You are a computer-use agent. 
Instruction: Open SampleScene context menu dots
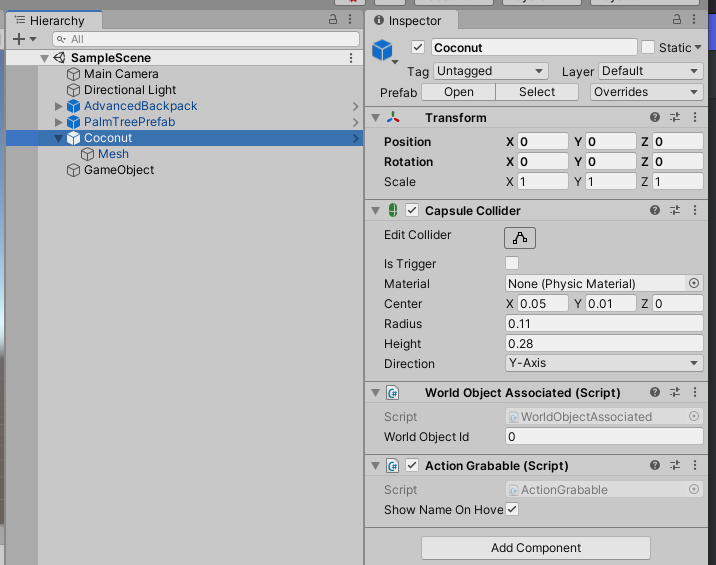click(351, 58)
